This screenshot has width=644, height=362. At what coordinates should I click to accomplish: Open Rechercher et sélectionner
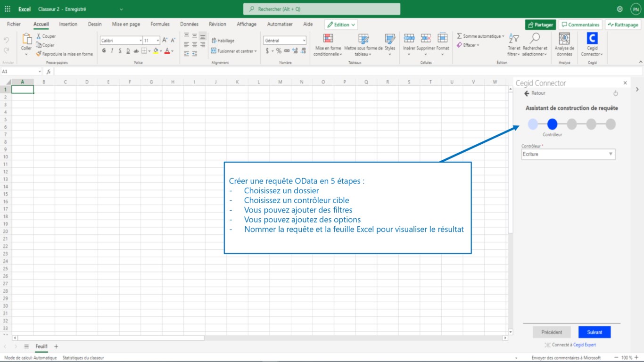(535, 45)
